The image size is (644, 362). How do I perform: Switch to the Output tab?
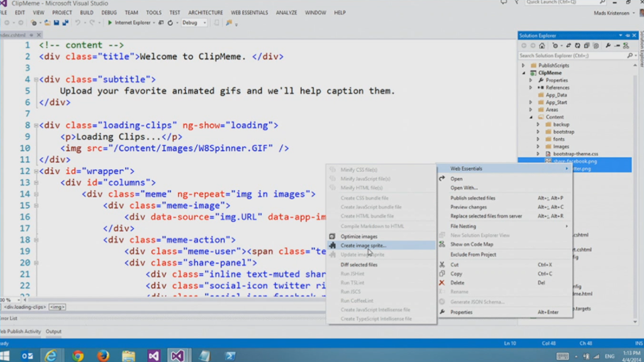point(53,332)
